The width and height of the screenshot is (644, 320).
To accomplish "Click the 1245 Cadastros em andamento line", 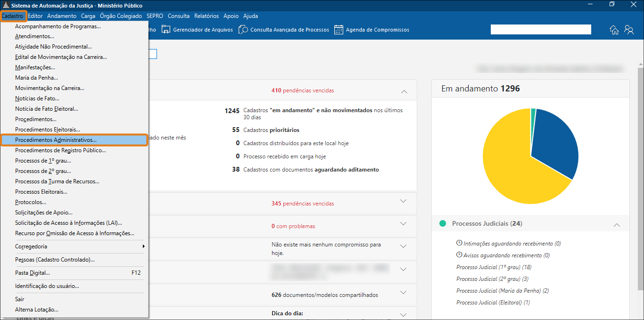I will click(x=314, y=114).
